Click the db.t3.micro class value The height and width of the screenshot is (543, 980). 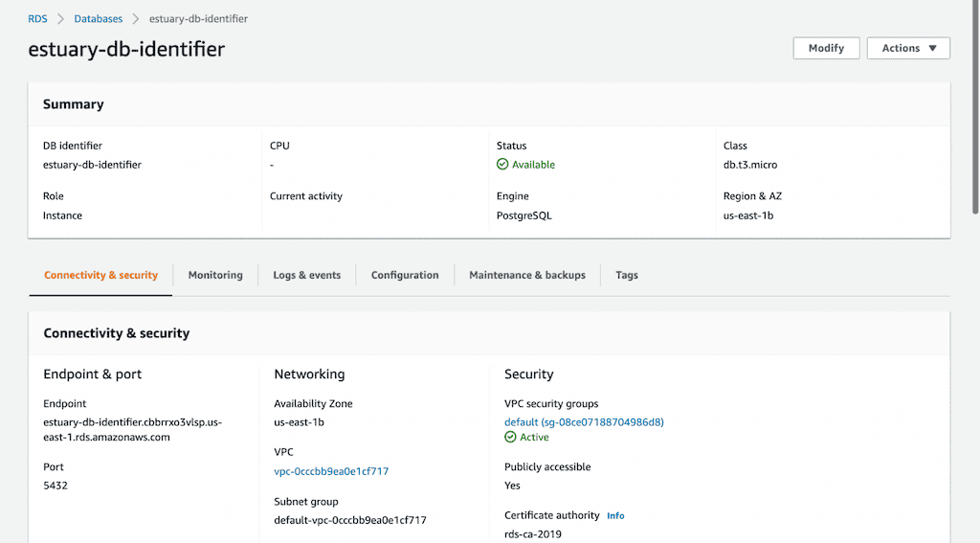pos(750,165)
